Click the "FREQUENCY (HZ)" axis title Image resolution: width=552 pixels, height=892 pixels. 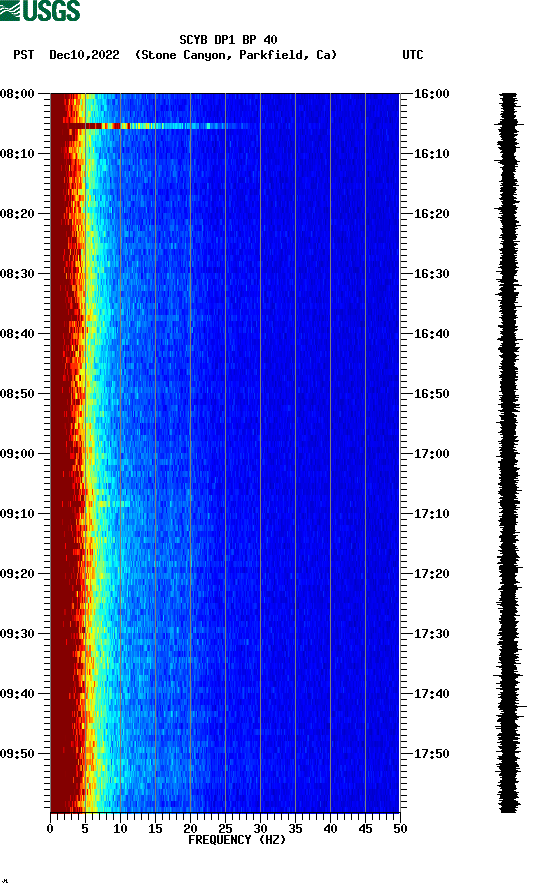click(237, 840)
